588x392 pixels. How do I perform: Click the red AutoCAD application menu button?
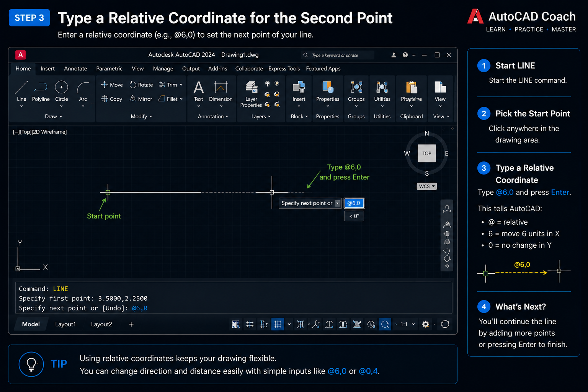21,55
